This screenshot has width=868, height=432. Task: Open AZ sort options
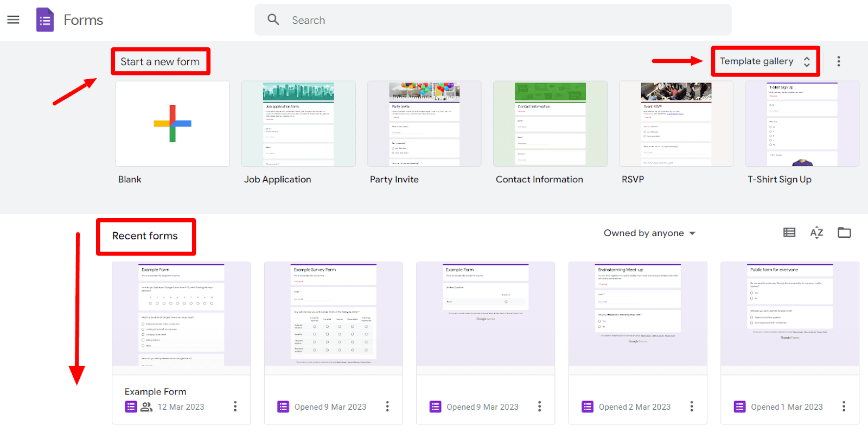click(816, 232)
